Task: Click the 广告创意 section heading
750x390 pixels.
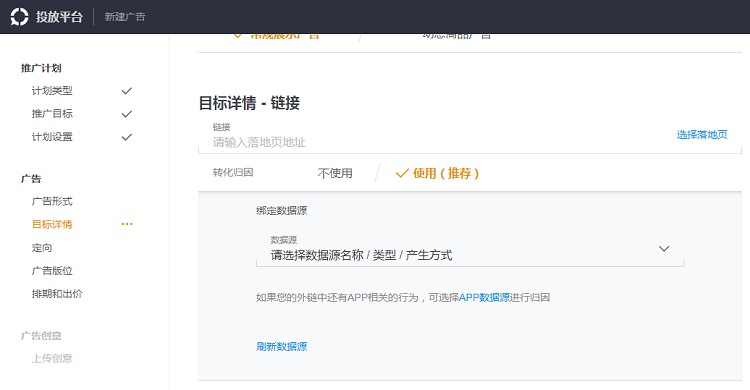Action: click(x=41, y=335)
